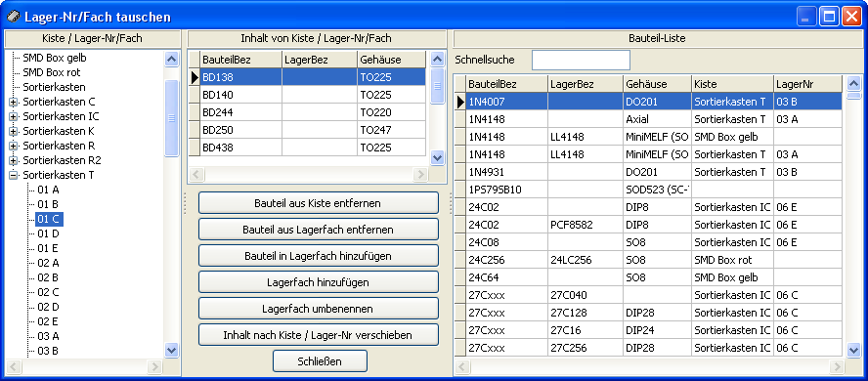Select the 24C64 component row
The image size is (868, 381).
tap(648, 277)
